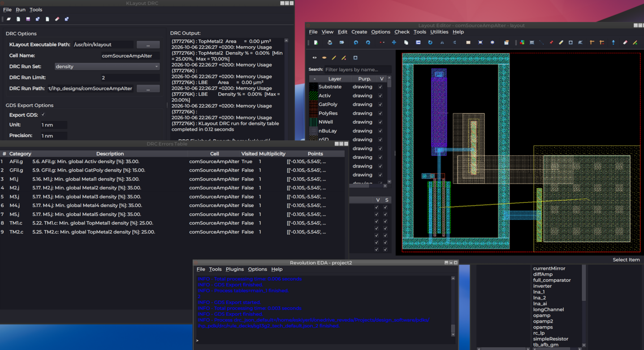Open Plugins menu in Revolution EDA
Image resolution: width=644 pixels, height=350 pixels.
click(x=235, y=269)
